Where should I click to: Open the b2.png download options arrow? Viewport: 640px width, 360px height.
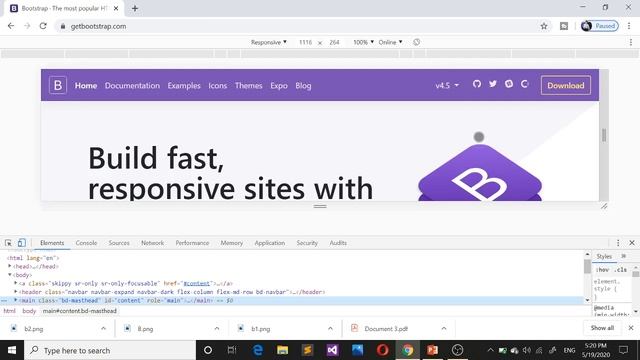[103, 328]
